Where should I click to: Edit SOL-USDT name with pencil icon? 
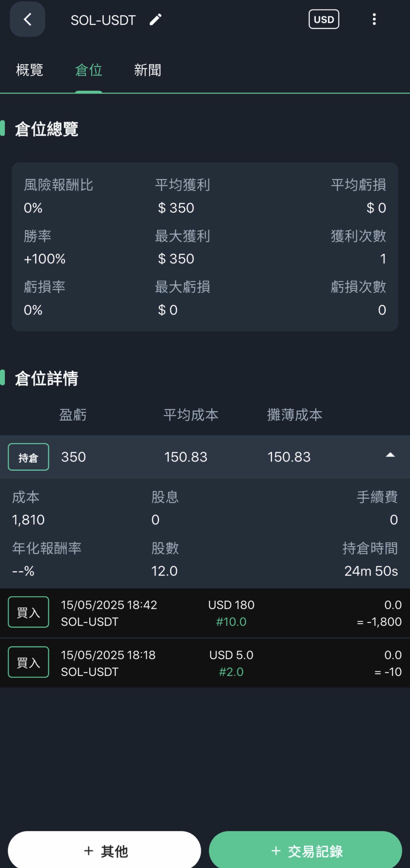tap(155, 19)
